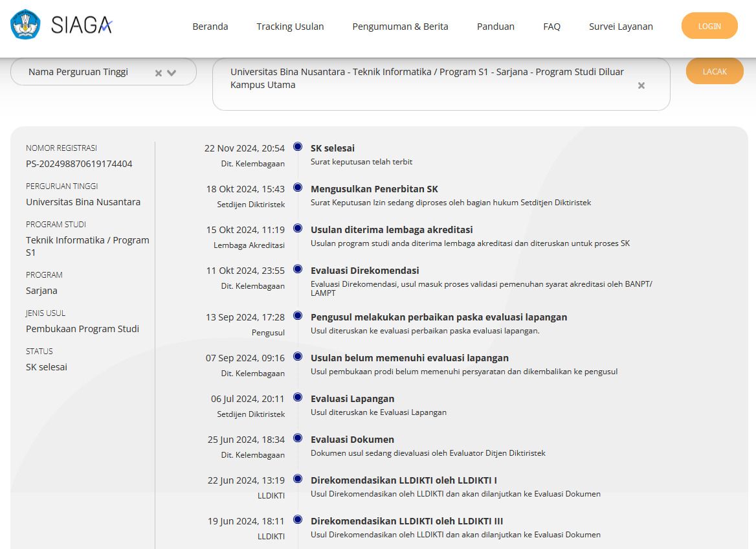Screen dimensions: 756x549
Task: Click timeline dot for Direkomendasikan LLDIKTI III
Action: pos(298,519)
